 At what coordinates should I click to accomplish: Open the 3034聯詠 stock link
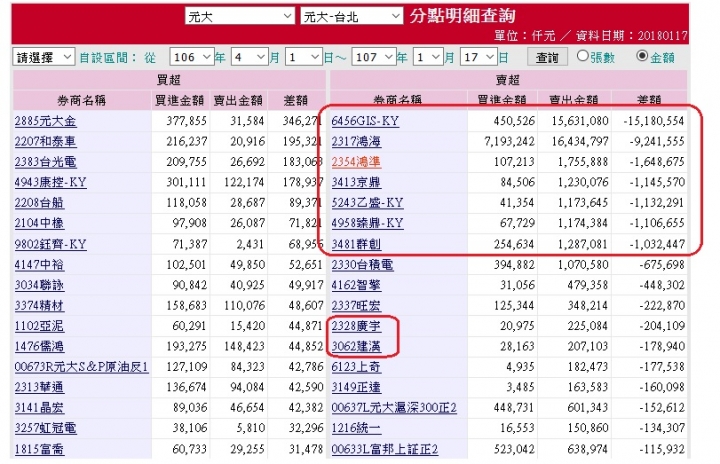pos(39,285)
